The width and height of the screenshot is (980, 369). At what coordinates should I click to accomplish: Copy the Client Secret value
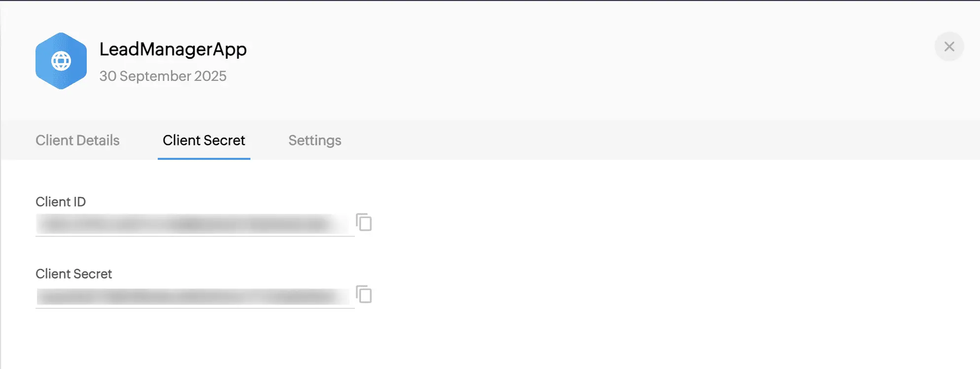364,295
